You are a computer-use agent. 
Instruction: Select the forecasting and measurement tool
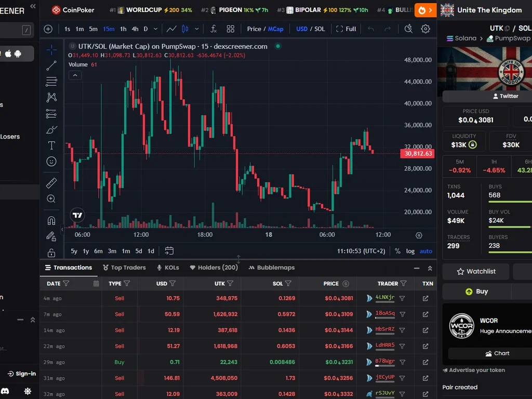coord(51,113)
